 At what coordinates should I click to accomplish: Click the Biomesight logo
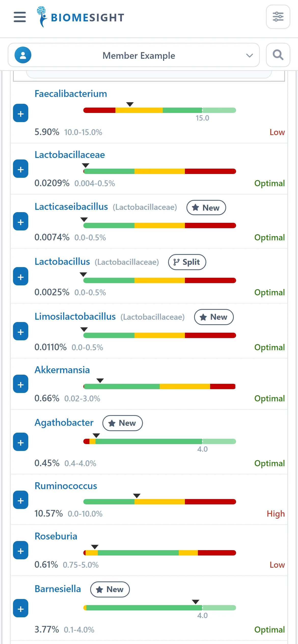(80, 17)
